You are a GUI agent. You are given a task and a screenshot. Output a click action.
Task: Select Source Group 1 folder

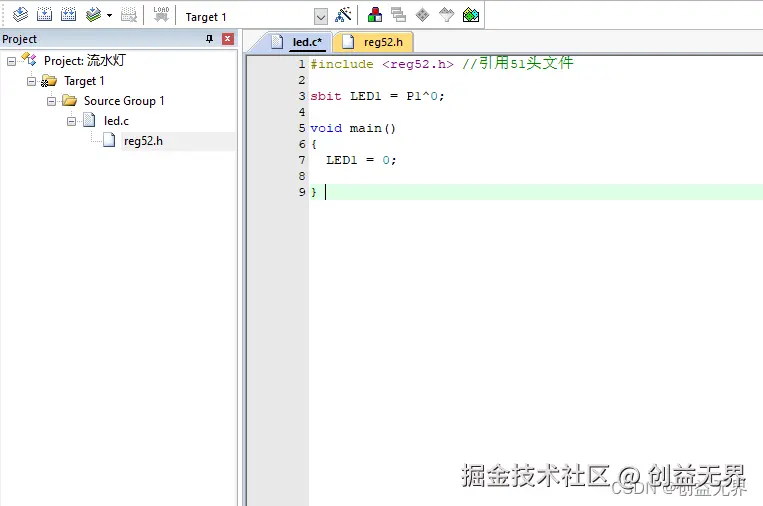124,101
